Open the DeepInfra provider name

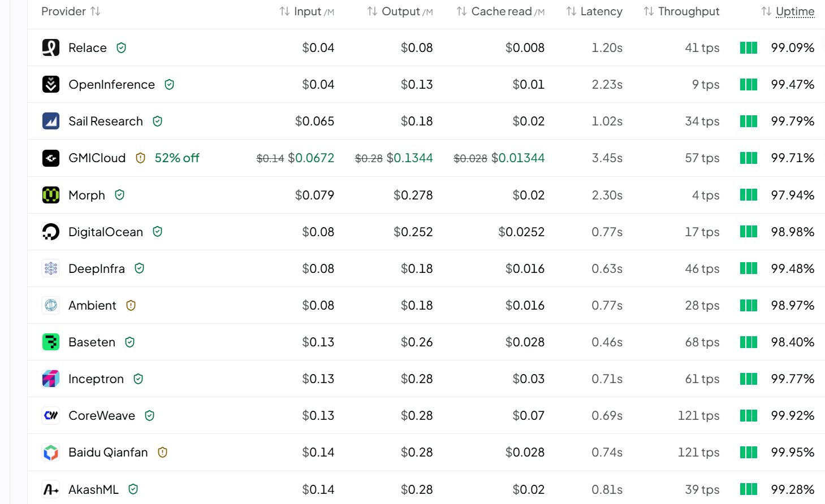coord(97,268)
